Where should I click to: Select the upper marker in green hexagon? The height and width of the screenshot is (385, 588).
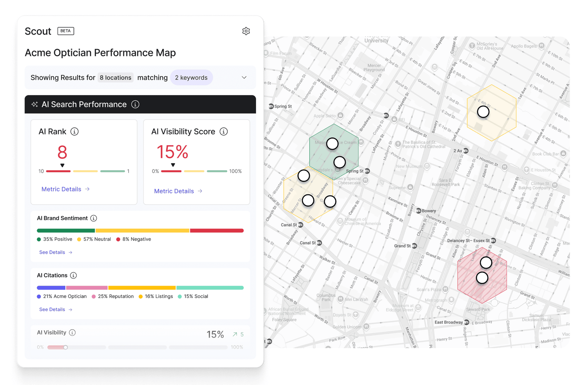(x=332, y=144)
